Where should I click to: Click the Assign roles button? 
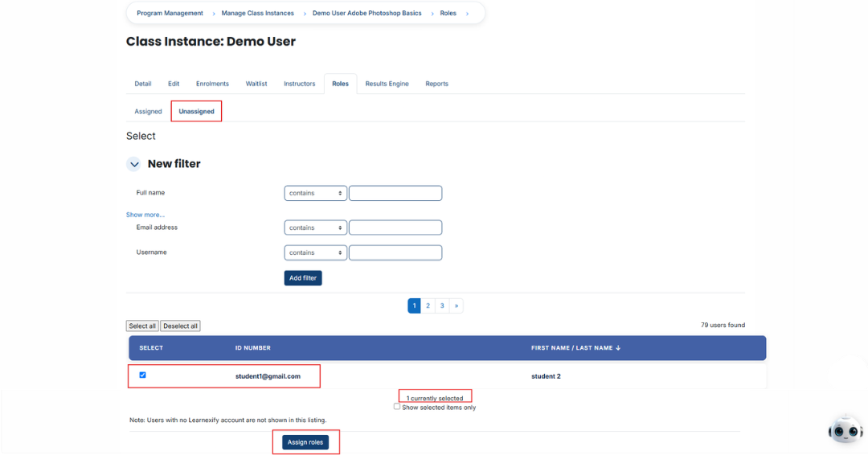[305, 442]
